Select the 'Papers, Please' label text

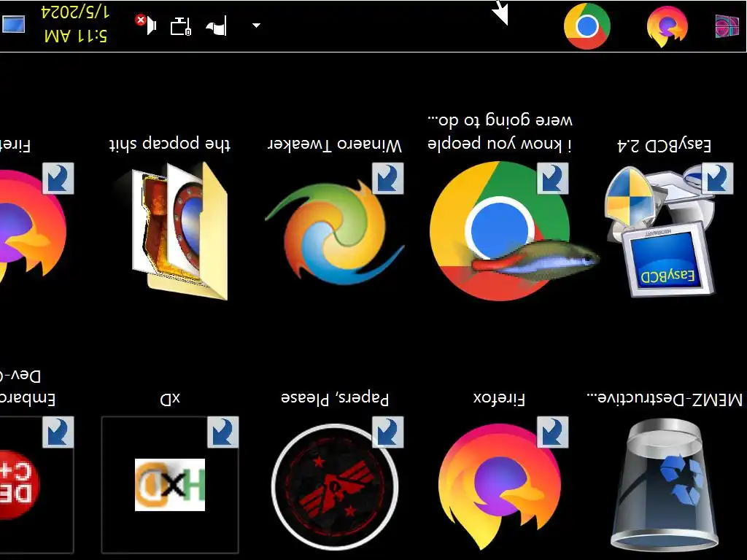point(335,398)
